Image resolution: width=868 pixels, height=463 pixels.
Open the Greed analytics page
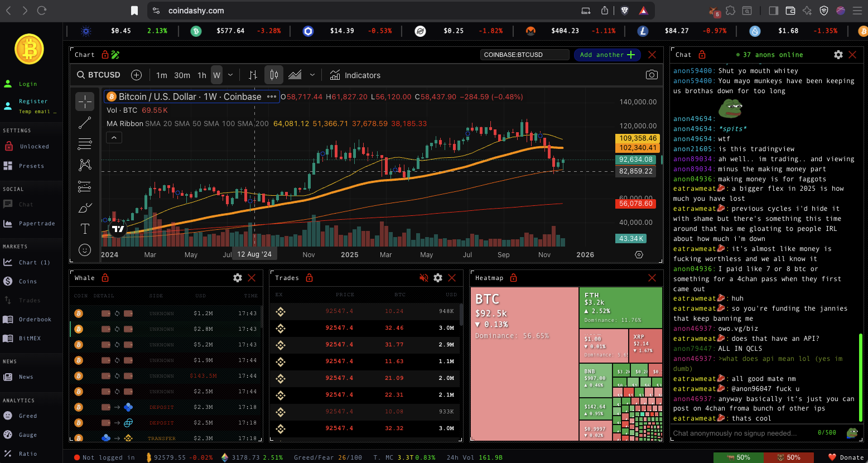[x=20, y=416]
